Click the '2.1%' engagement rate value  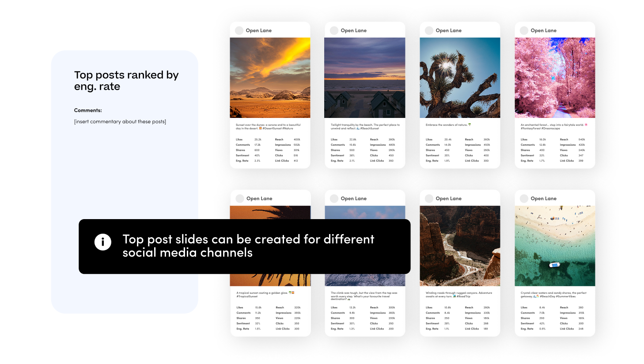[352, 161]
